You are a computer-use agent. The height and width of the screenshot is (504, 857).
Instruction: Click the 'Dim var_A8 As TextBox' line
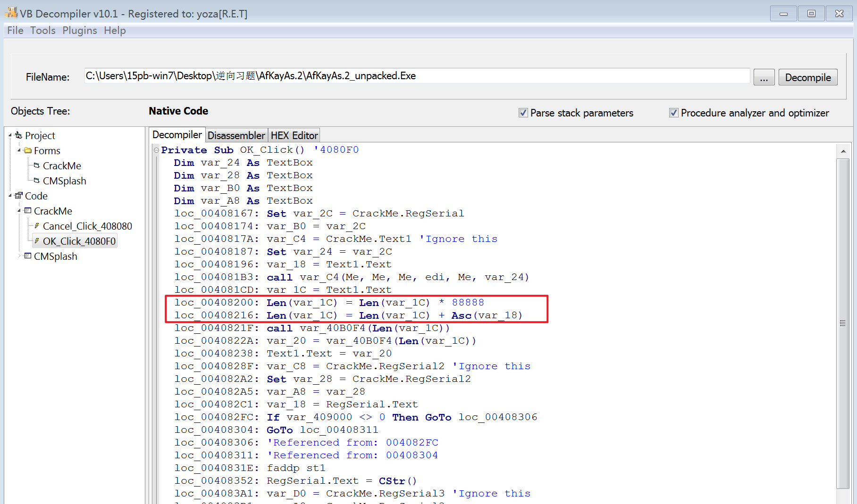tap(243, 201)
